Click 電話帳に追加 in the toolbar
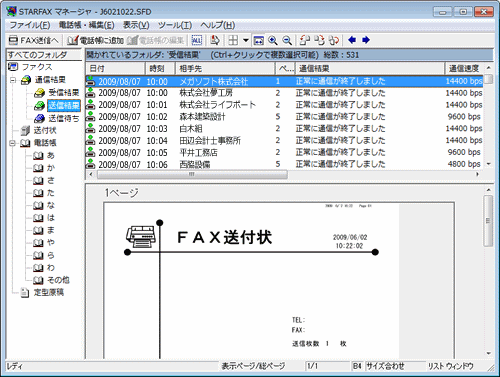The height and width of the screenshot is (377, 500). (95, 41)
